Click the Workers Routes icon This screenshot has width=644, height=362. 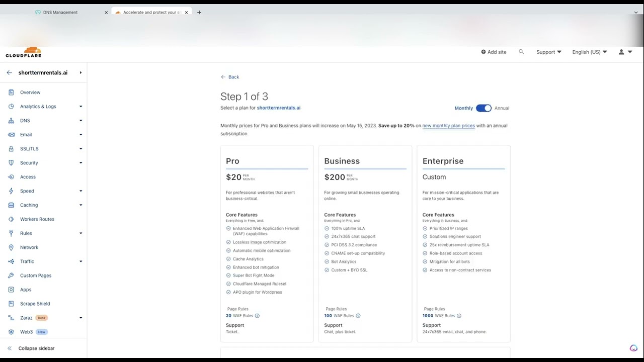pos(11,219)
